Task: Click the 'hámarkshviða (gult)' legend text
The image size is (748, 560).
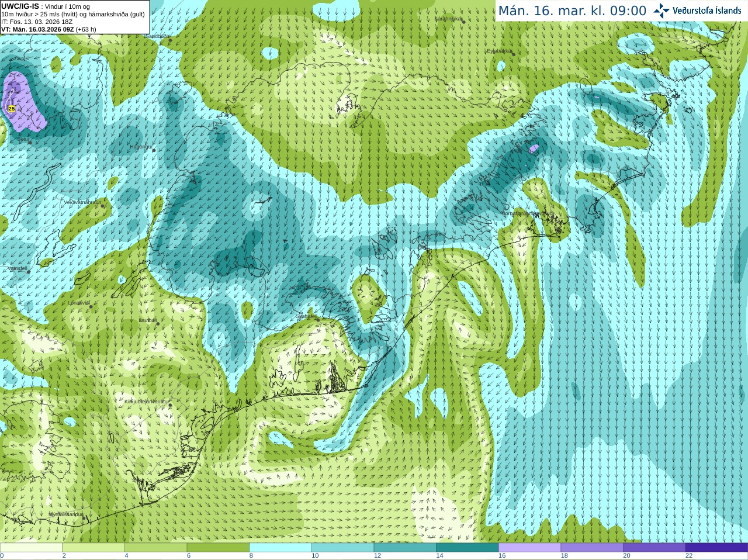Action: (116, 14)
